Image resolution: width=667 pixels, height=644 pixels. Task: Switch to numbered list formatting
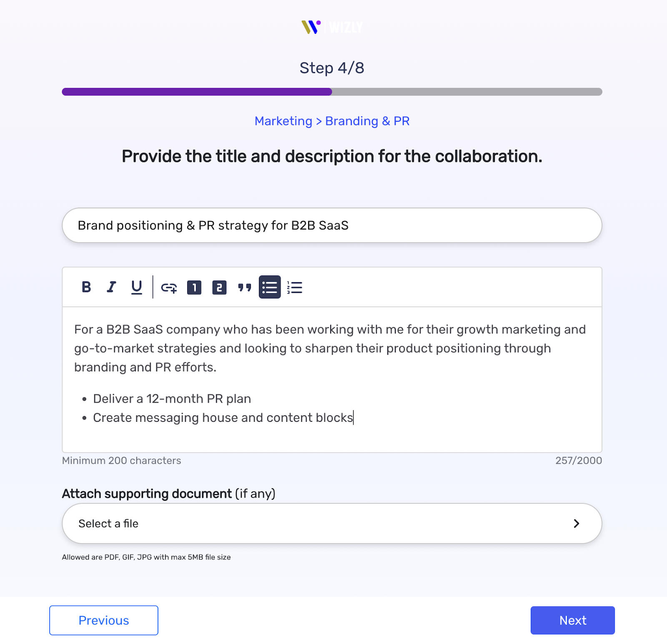295,288
